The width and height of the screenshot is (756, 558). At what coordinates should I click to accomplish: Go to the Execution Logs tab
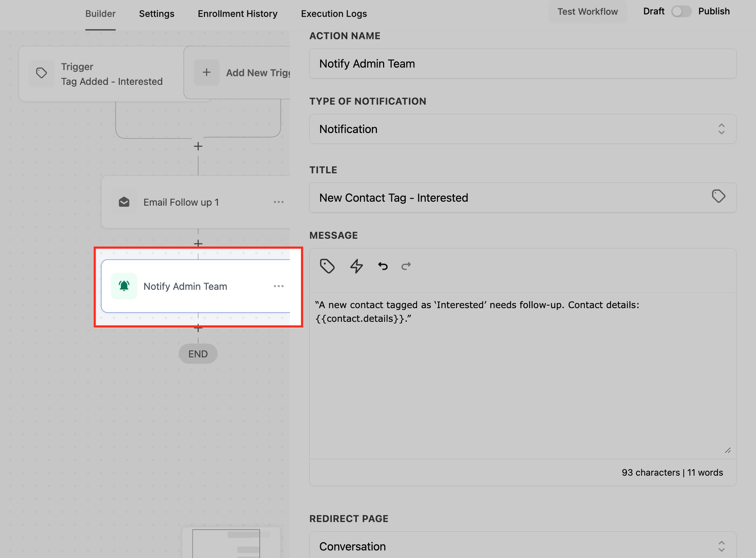point(333,14)
